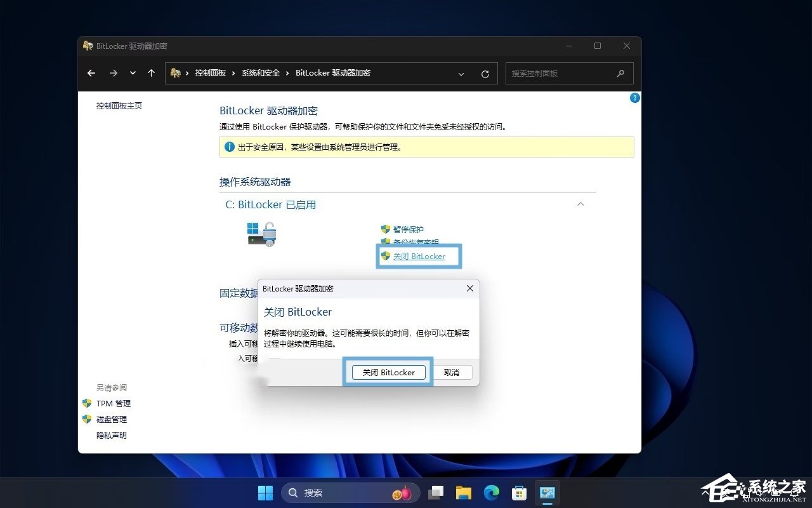Image resolution: width=812 pixels, height=508 pixels.
Task: Collapse the C: BitLocker 已启用 section
Action: (x=580, y=204)
